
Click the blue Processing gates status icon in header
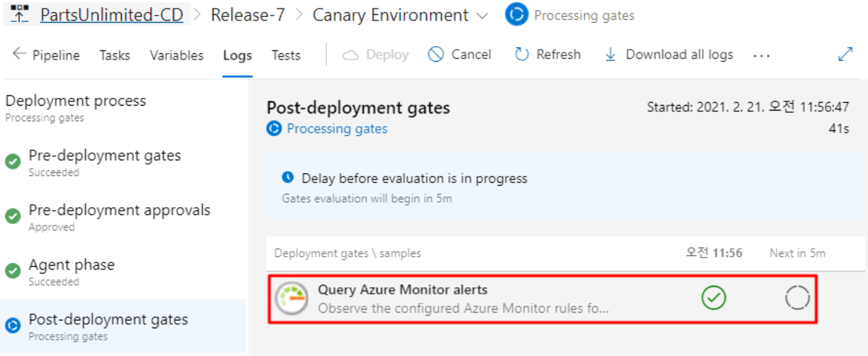click(x=516, y=15)
